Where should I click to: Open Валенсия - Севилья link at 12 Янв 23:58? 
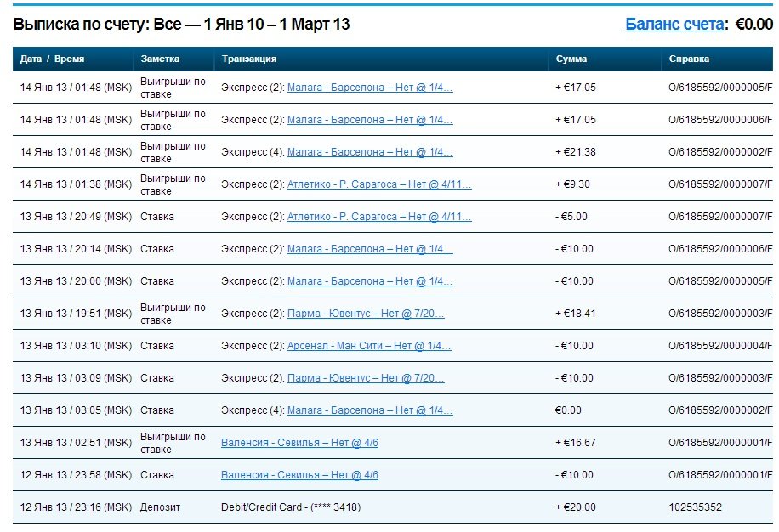[x=299, y=474]
